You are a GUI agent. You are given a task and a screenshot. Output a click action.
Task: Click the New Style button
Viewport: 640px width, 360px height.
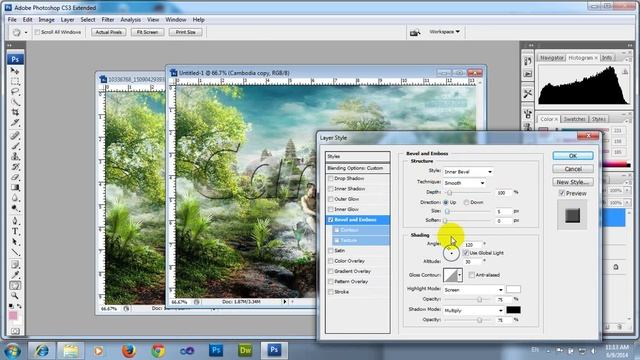tap(573, 182)
